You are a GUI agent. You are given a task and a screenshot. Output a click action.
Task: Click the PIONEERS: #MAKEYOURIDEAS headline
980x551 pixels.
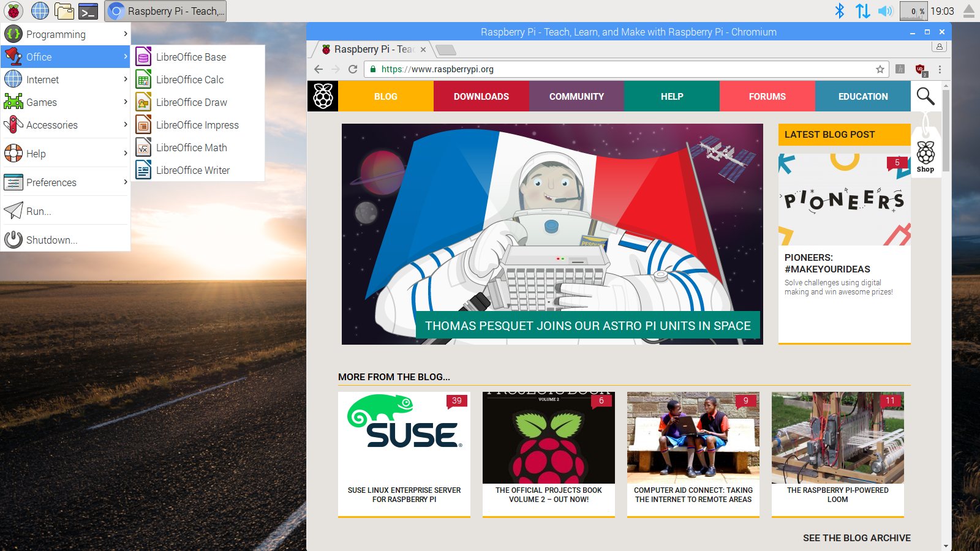point(827,263)
